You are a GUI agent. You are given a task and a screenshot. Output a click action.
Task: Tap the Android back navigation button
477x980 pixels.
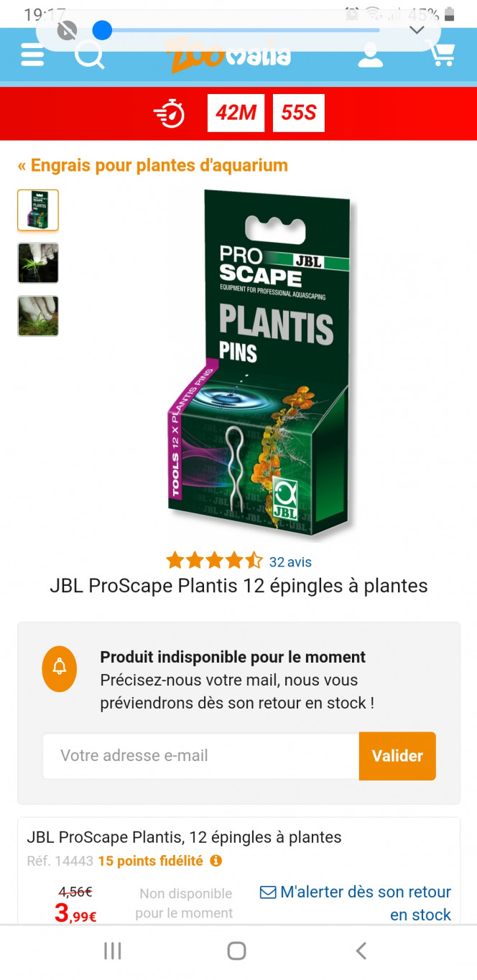(x=361, y=951)
